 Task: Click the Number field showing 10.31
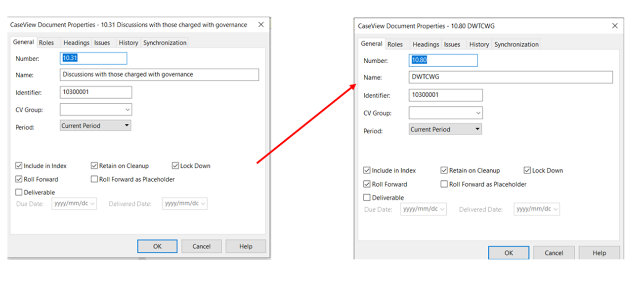pos(93,58)
